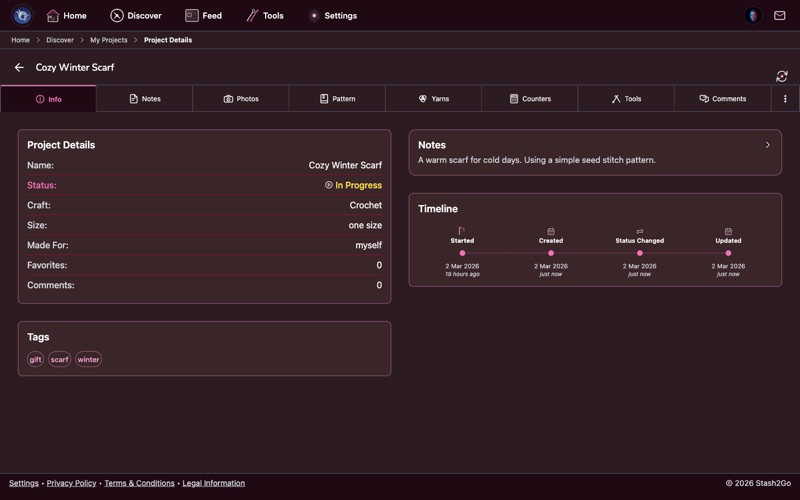The width and height of the screenshot is (800, 500).
Task: Switch to the Pattern tab
Action: pyautogui.click(x=337, y=99)
